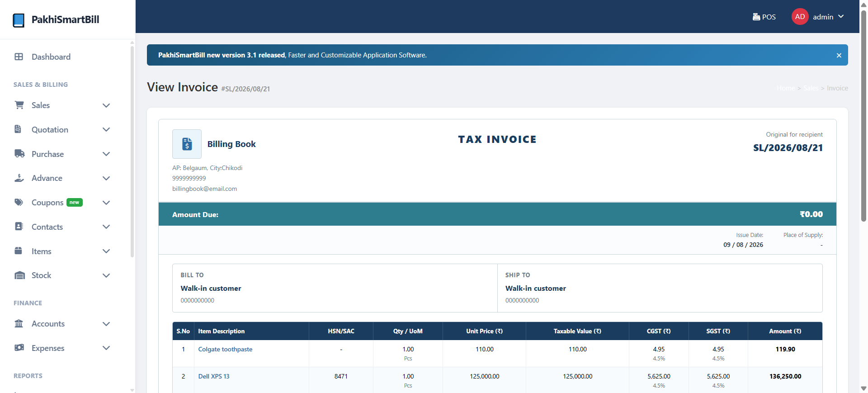Click the PakhiSmartBill logo icon
Image resolution: width=868 pixels, height=393 pixels.
coord(19,20)
